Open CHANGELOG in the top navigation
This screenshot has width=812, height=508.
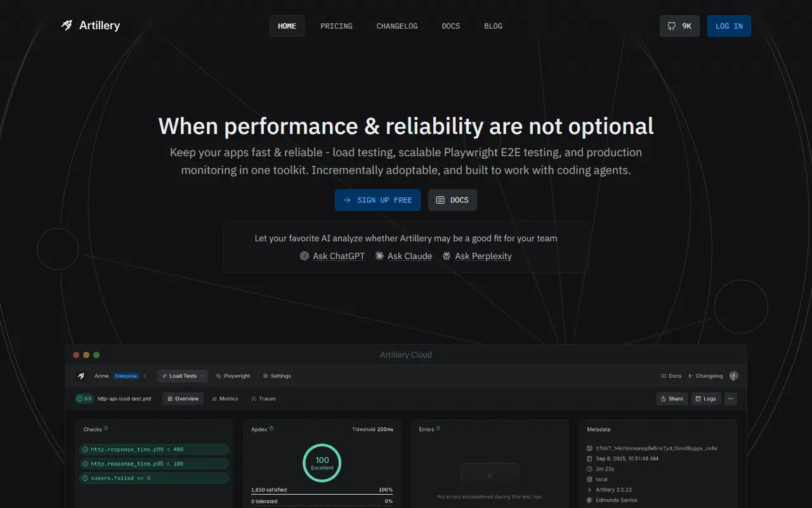pos(397,26)
